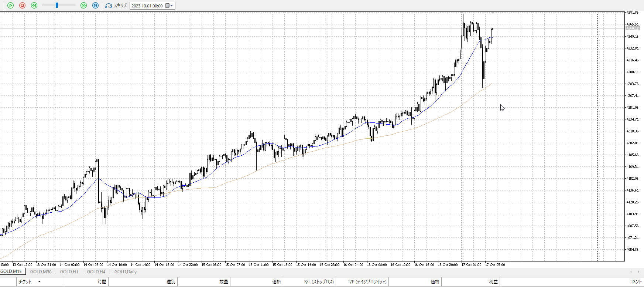The image size is (644, 287).
Task: Click the スキップ skip button
Action: [116, 6]
